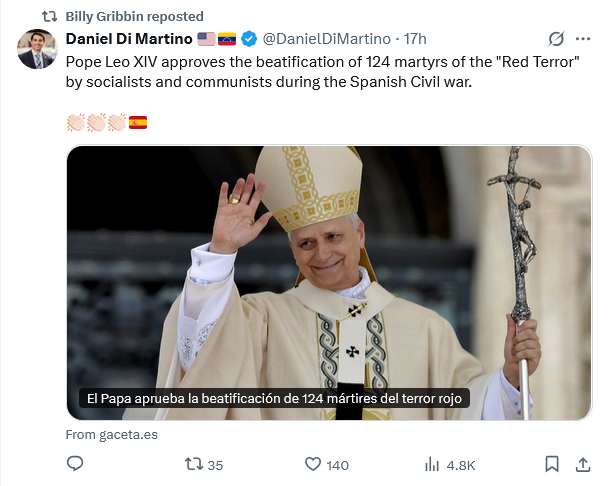Click the share upload arrow icon
This screenshot has width=608, height=486.
pyautogui.click(x=582, y=464)
